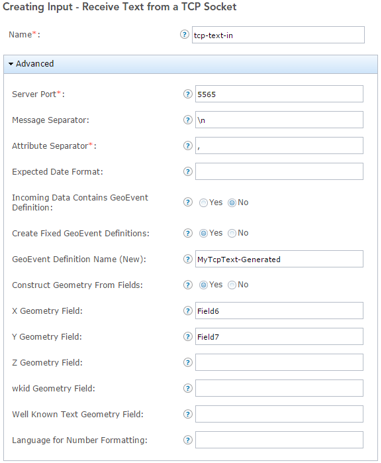Viewport: 381px width, 463px height.
Task: View help for X Geometry Field
Action: tap(188, 311)
